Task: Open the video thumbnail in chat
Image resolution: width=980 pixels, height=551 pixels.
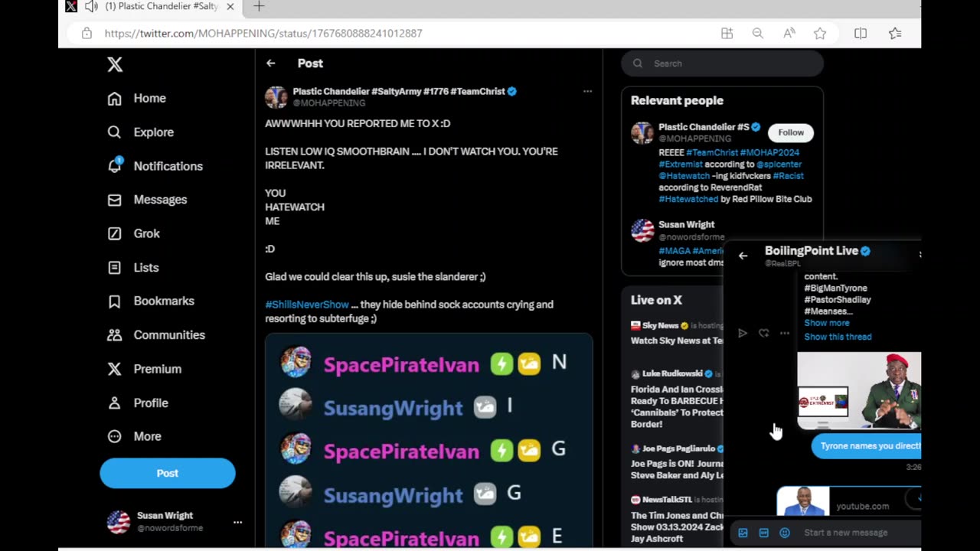Action: coord(859,390)
